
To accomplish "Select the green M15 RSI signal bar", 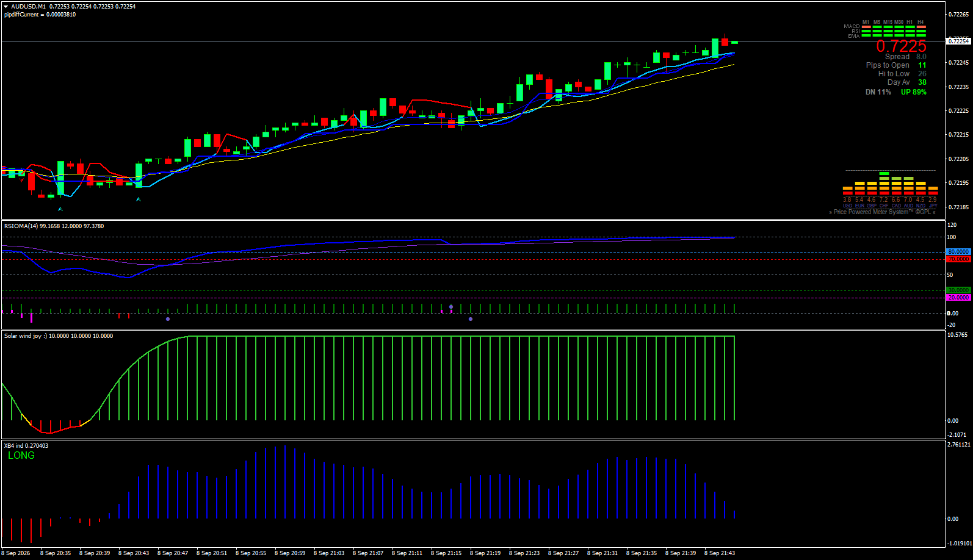I will tap(888, 31).
